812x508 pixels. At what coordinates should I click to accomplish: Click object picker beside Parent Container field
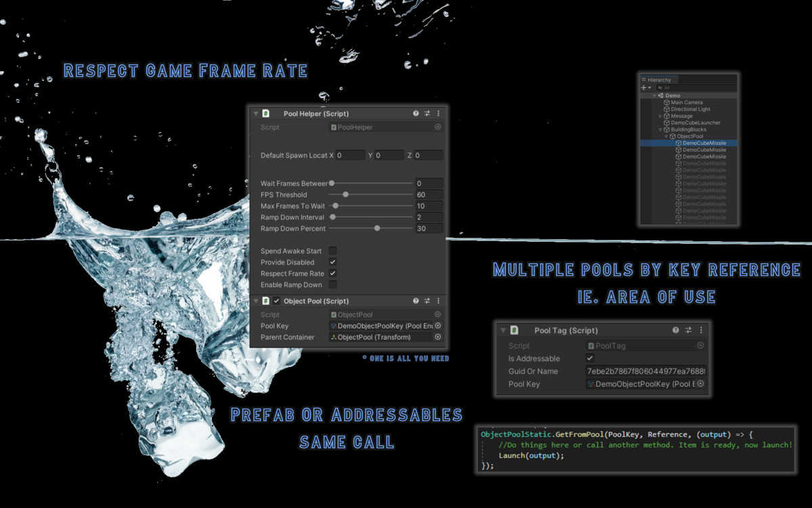click(x=438, y=337)
